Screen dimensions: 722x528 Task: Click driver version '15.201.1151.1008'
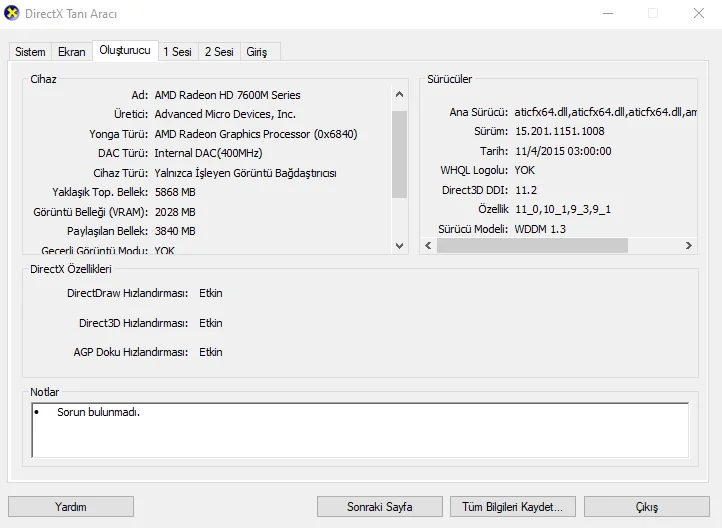[559, 131]
